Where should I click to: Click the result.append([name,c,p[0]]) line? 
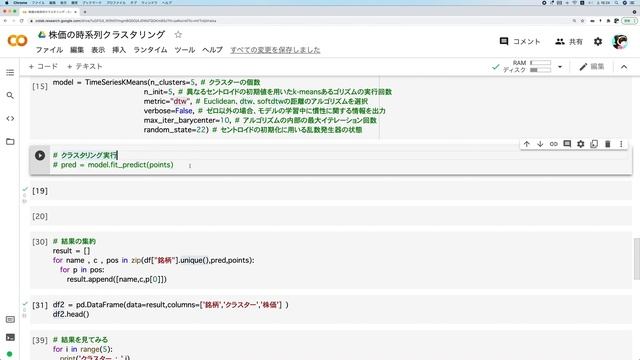[x=117, y=279]
